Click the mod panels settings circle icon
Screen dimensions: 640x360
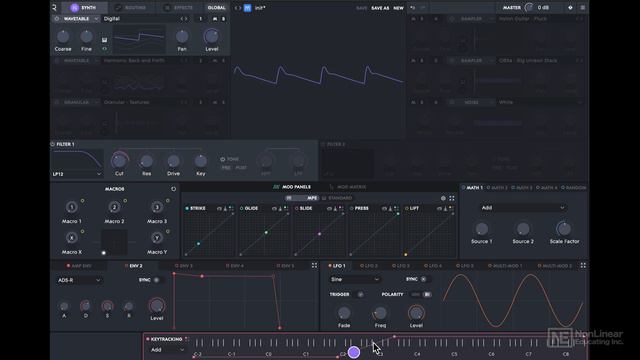point(443,198)
